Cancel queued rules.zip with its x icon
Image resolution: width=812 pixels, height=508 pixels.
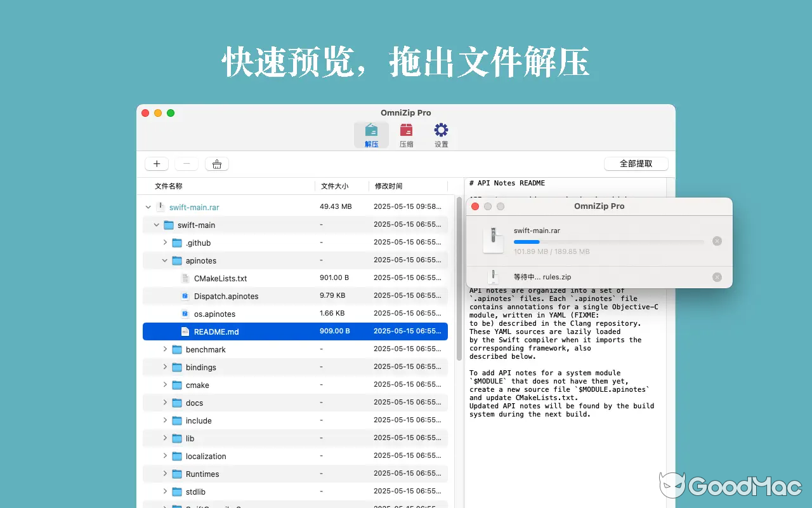717,277
